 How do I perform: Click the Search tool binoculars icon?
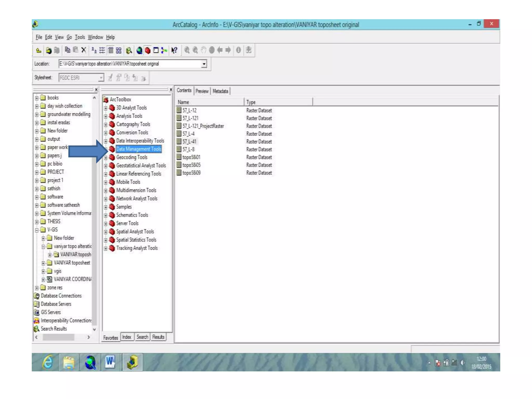[x=129, y=50]
